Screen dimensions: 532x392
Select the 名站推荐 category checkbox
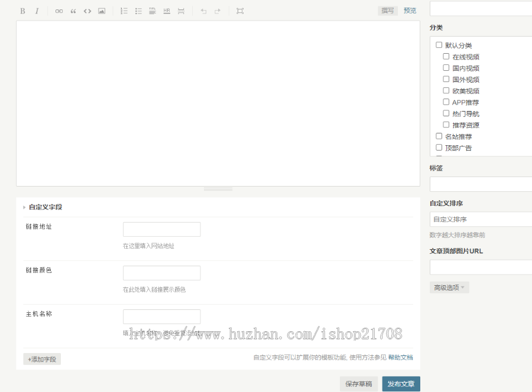click(439, 136)
